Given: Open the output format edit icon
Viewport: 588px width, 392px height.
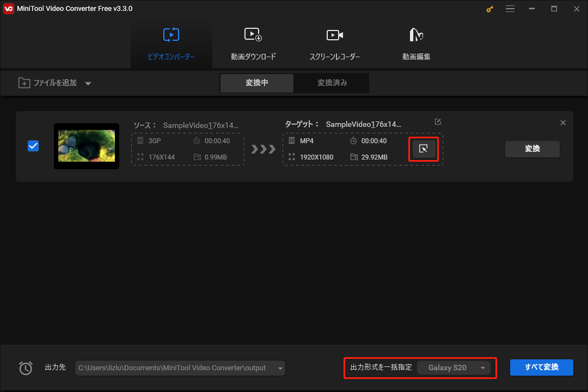Looking at the screenshot, I should [x=424, y=149].
